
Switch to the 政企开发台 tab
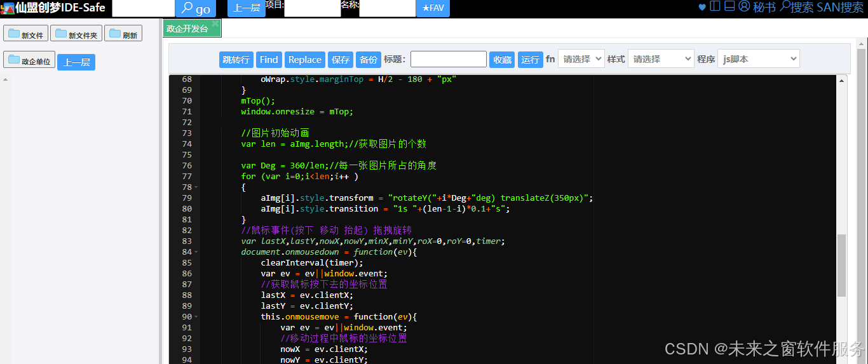coord(187,29)
